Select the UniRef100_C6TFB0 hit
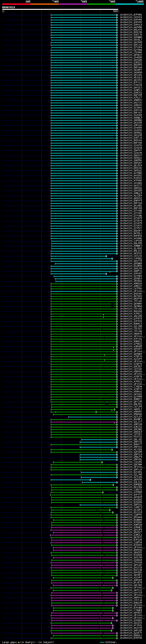 [x=131, y=289]
